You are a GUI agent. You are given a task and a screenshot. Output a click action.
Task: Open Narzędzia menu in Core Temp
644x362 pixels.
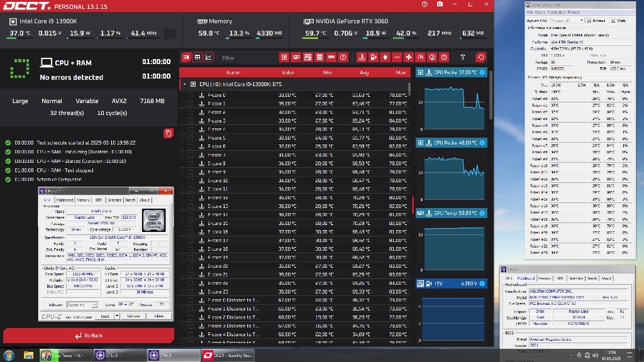click(x=556, y=13)
